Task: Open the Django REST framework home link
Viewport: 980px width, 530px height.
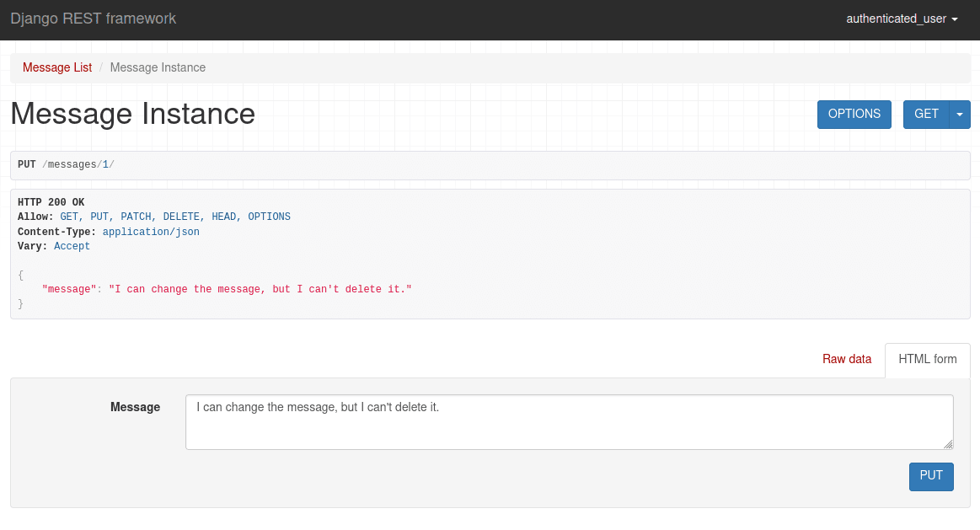Action: (94, 19)
